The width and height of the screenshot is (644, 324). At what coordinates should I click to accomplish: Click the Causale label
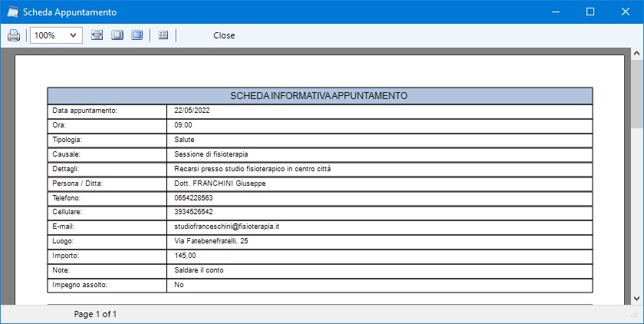click(x=66, y=154)
